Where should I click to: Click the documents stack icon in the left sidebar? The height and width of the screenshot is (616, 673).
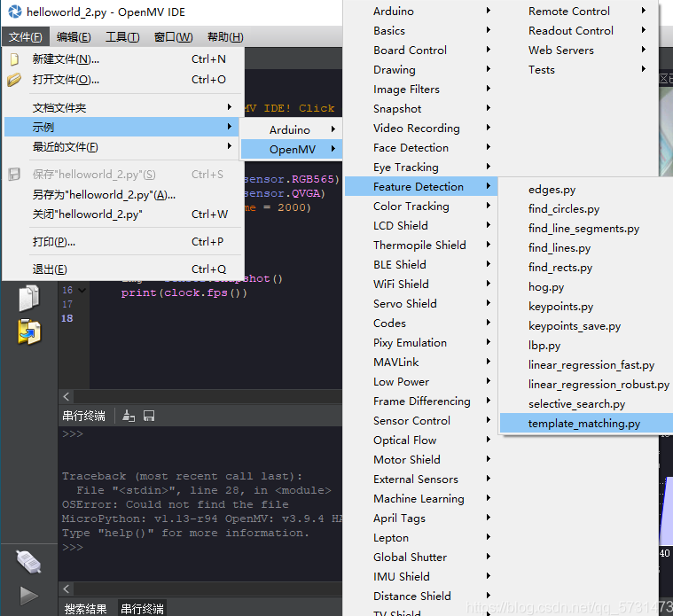29,298
